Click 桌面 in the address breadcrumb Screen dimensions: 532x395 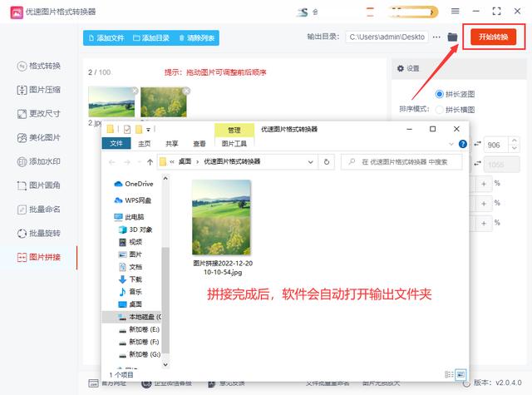coord(185,162)
